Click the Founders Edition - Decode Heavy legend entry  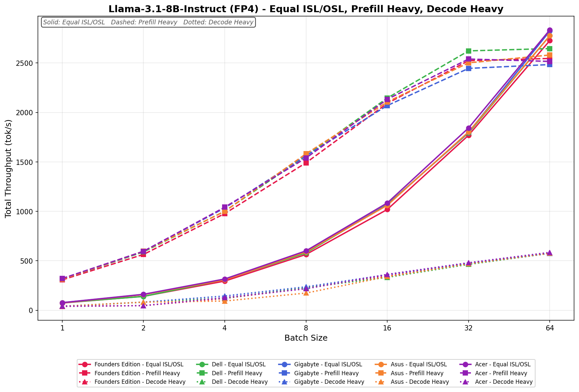(140, 382)
